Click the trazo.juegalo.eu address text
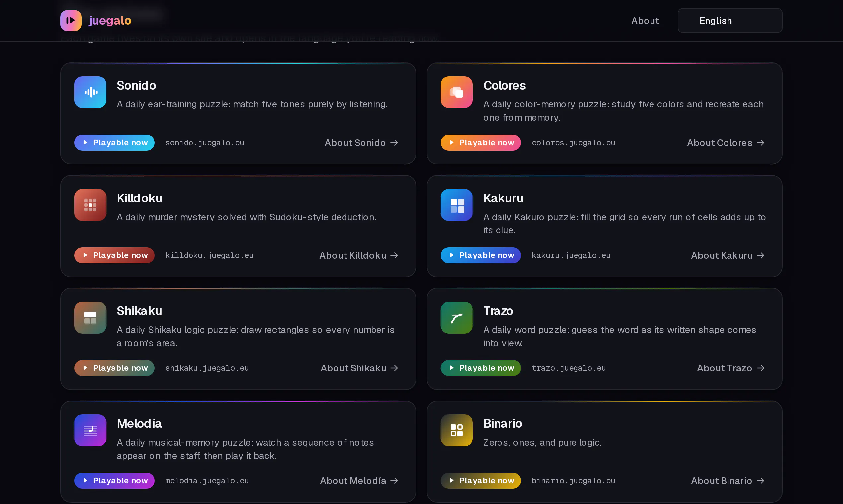The image size is (843, 504). pyautogui.click(x=569, y=368)
